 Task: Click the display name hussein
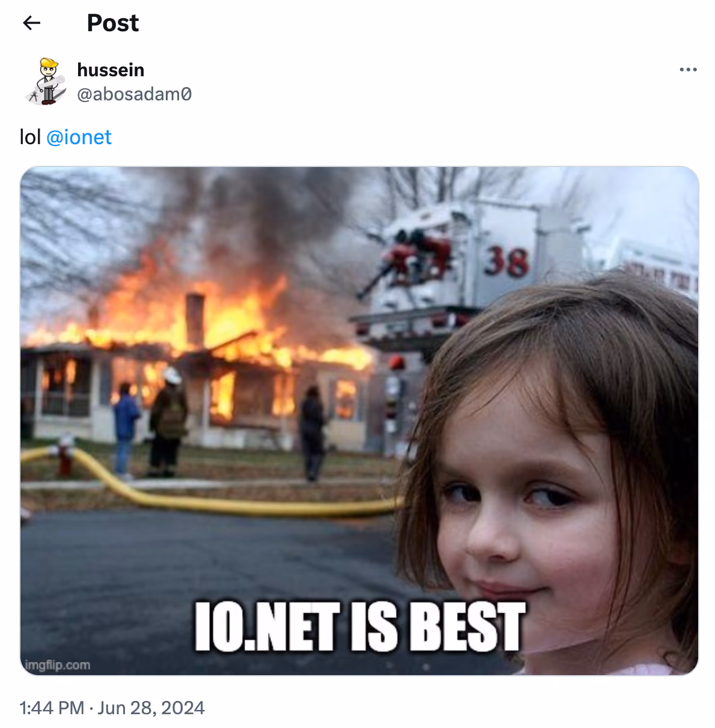[111, 70]
